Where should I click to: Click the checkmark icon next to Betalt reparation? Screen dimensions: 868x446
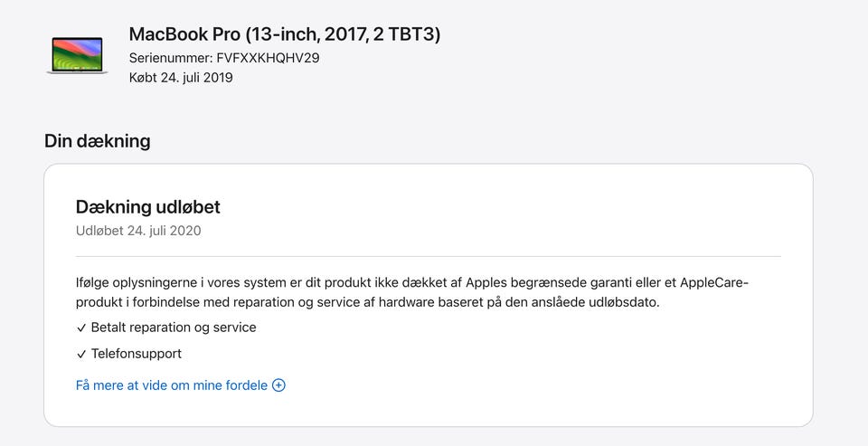[81, 328]
